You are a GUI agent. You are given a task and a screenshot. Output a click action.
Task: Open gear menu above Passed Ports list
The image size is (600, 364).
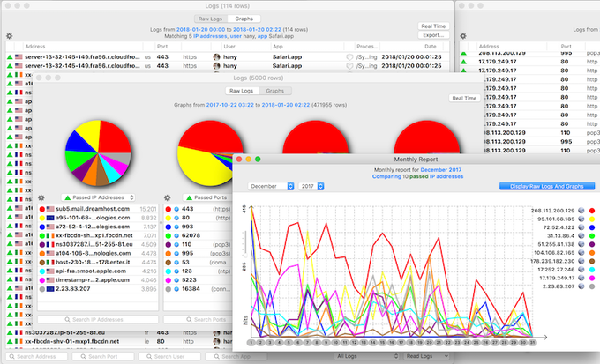point(168,197)
